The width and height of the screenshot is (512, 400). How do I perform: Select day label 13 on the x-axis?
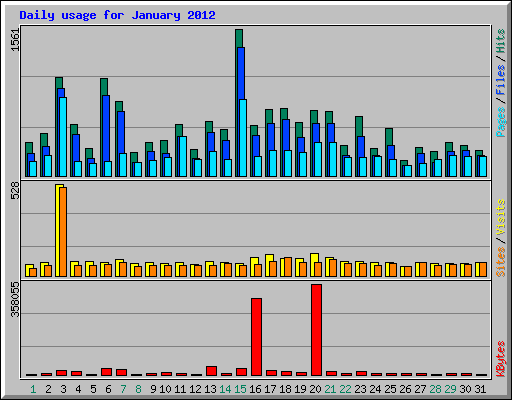coord(210,389)
